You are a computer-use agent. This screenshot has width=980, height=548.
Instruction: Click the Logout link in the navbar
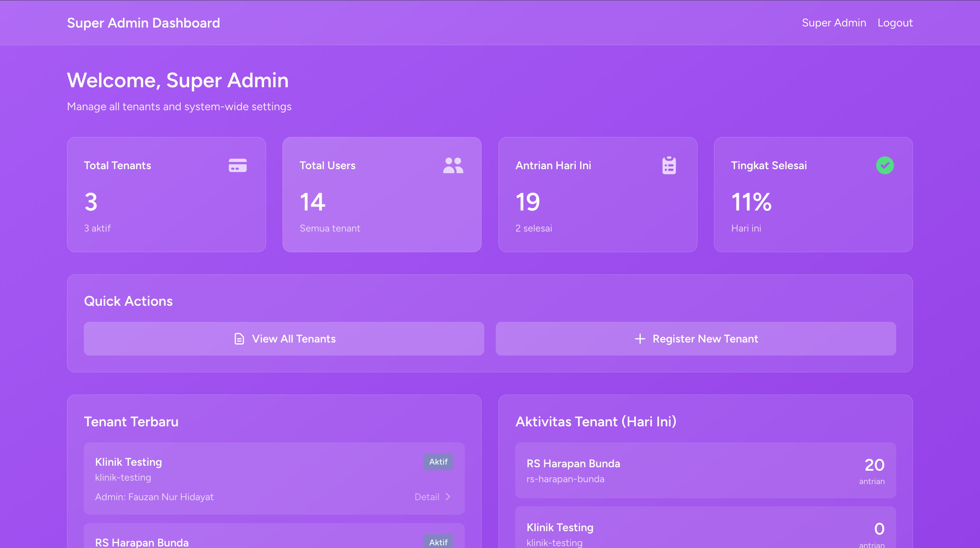(895, 23)
